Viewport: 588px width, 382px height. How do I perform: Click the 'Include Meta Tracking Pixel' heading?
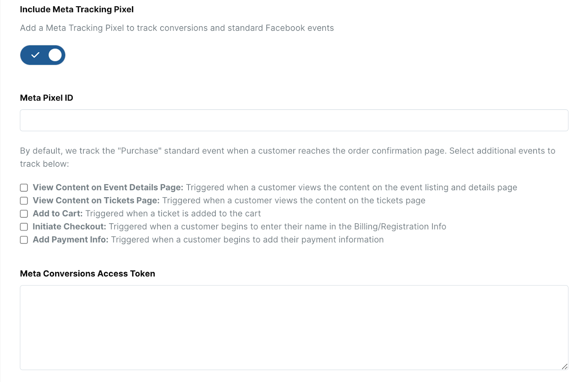pyautogui.click(x=77, y=10)
